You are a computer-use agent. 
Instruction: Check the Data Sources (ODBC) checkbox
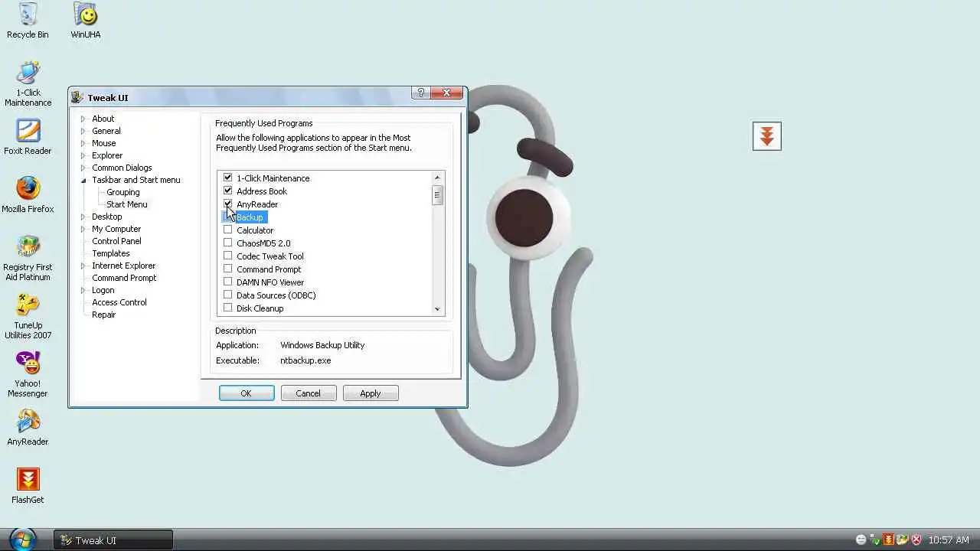click(x=227, y=295)
